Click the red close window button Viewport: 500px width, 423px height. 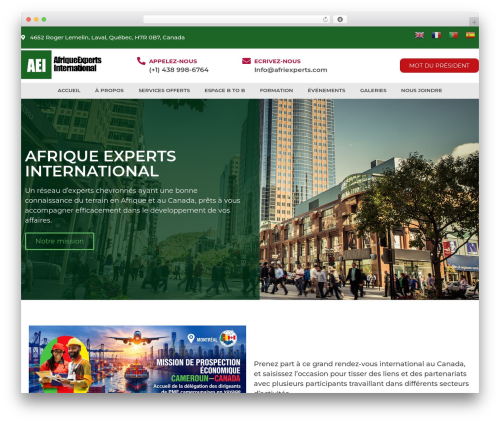[x=29, y=20]
